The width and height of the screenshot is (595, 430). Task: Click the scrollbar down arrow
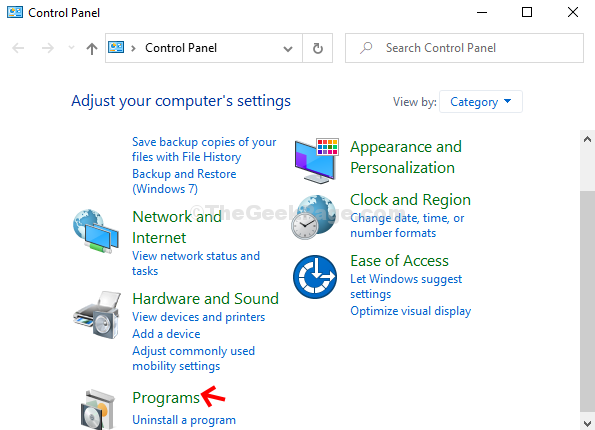587,423
